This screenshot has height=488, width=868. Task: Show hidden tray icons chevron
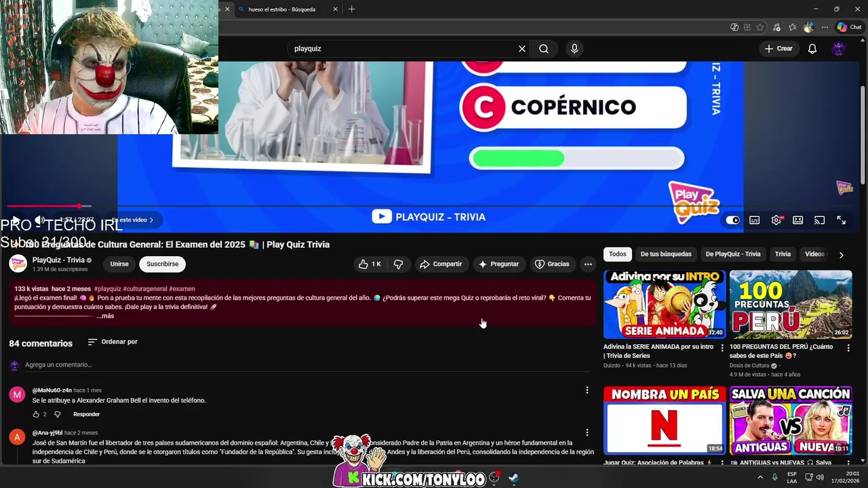pos(760,478)
